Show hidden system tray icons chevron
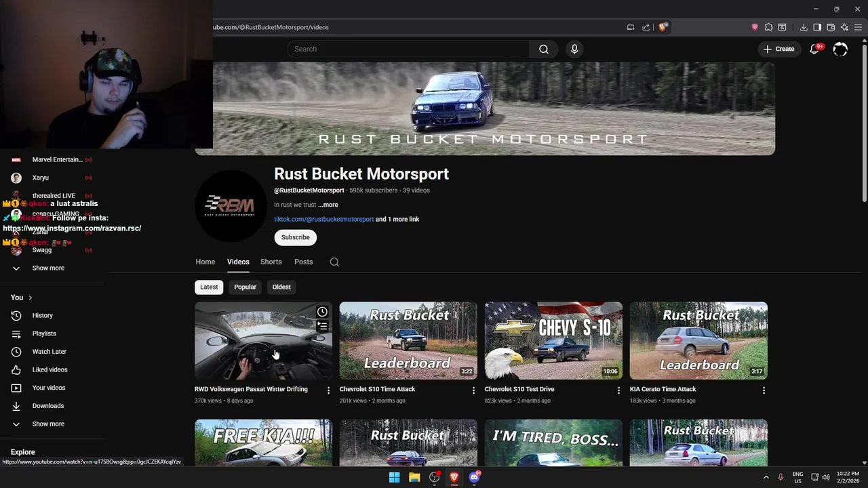This screenshot has height=488, width=868. [x=766, y=477]
